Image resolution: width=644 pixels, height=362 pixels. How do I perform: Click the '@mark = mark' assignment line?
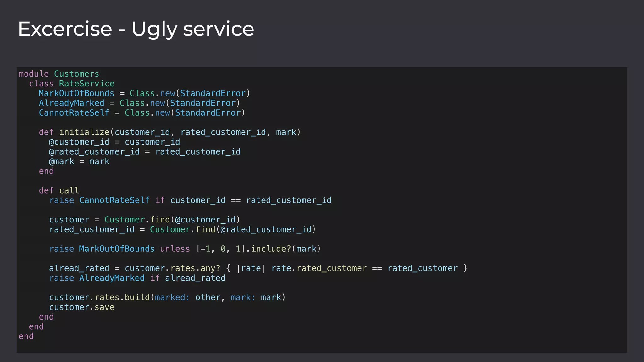tap(79, 162)
